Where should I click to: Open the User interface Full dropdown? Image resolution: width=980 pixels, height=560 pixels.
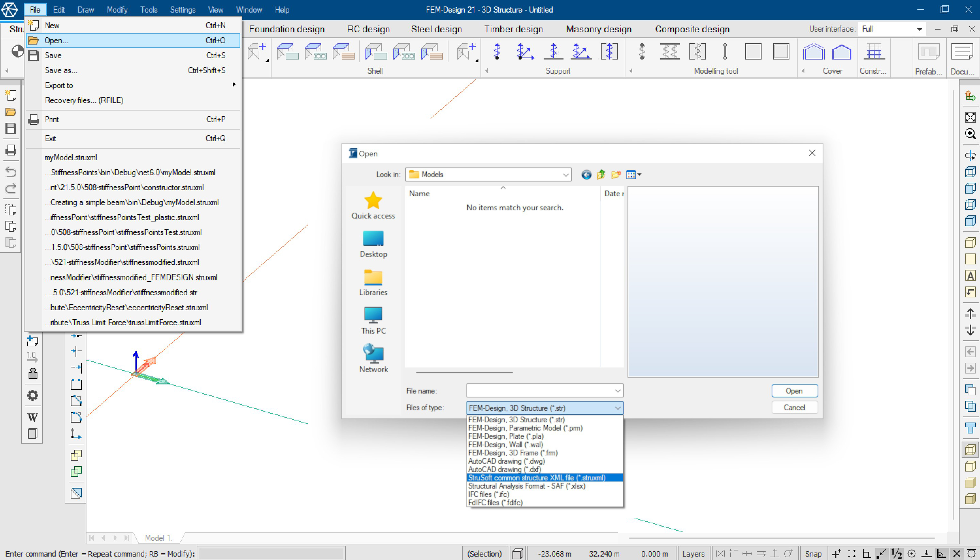coord(919,29)
